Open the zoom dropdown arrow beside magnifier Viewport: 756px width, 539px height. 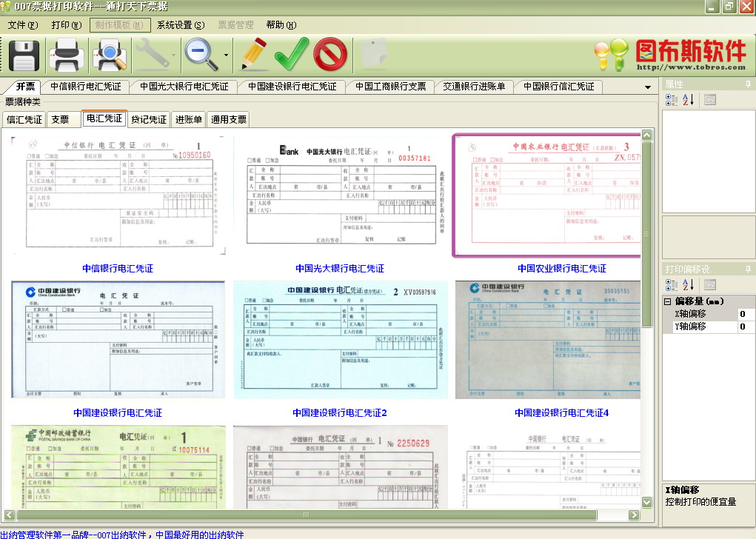pyautogui.click(x=226, y=55)
